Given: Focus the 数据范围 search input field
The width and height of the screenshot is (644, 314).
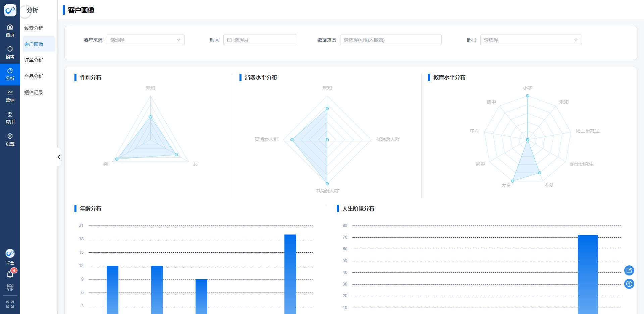Looking at the screenshot, I should (390, 40).
